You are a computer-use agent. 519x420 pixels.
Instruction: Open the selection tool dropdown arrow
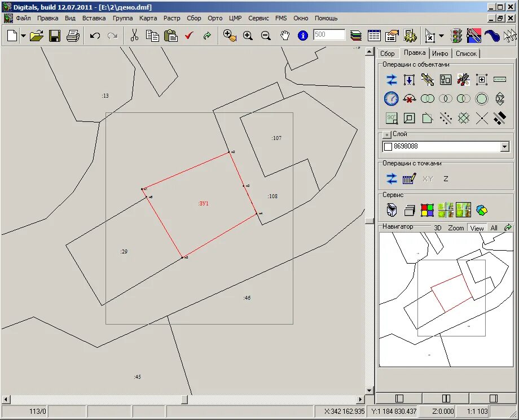pyautogui.click(x=441, y=36)
